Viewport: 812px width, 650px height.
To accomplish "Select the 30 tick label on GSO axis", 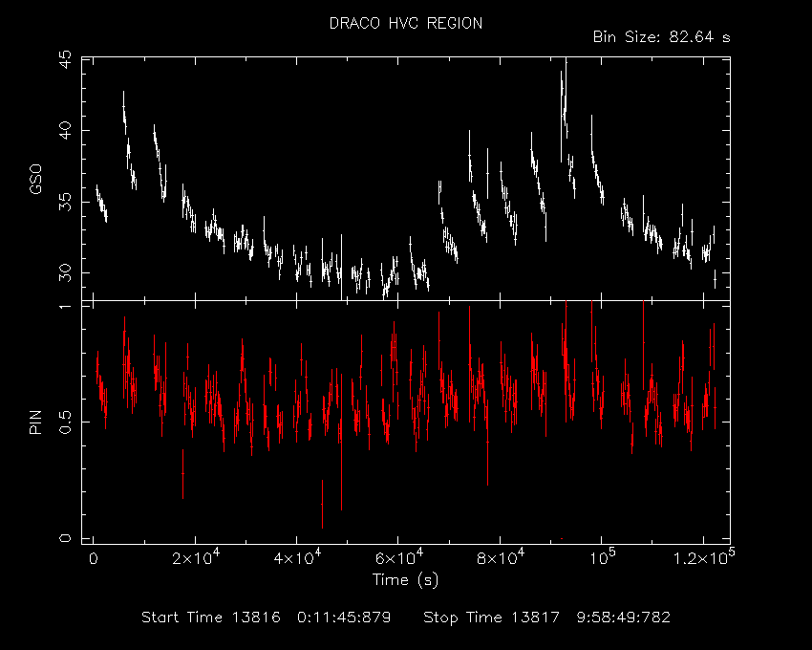I will point(66,272).
